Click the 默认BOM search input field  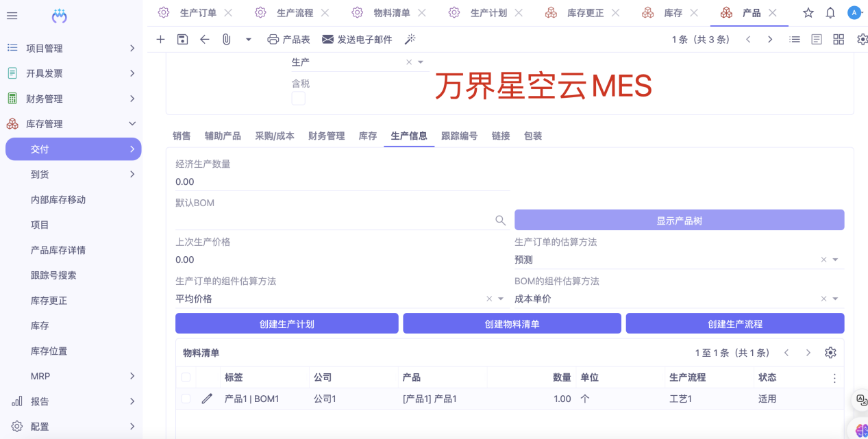[336, 220]
